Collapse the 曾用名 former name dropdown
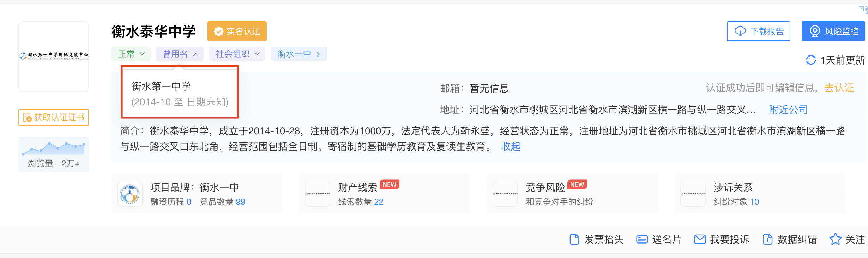The width and height of the screenshot is (868, 258). (x=180, y=54)
